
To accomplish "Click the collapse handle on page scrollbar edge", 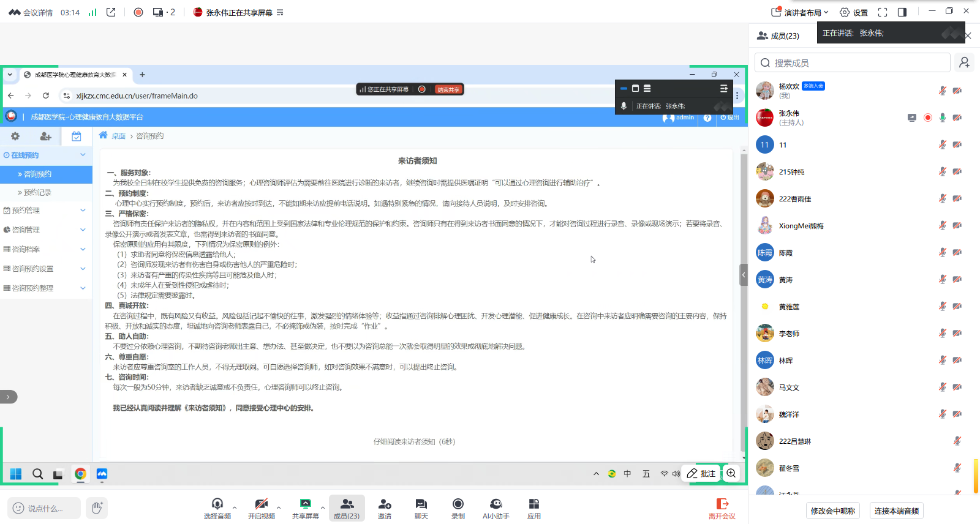I will pyautogui.click(x=744, y=275).
